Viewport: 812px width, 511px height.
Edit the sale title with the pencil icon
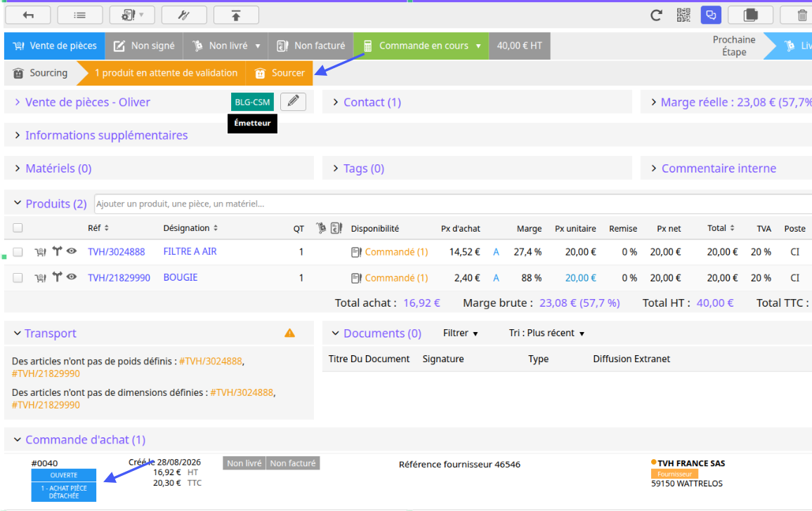pyautogui.click(x=293, y=102)
